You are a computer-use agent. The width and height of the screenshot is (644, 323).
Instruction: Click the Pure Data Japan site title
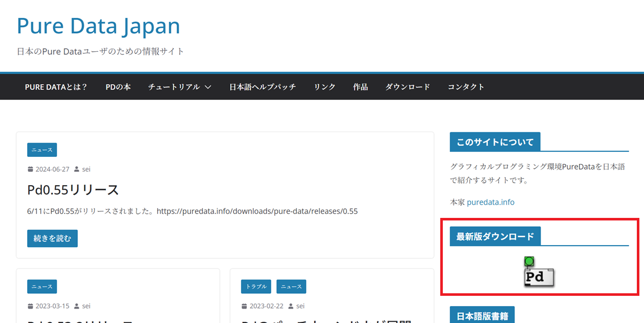[98, 26]
